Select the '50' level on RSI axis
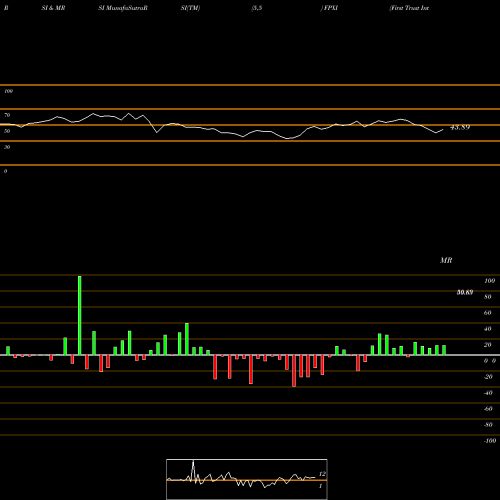500x500 pixels. click(x=7, y=131)
